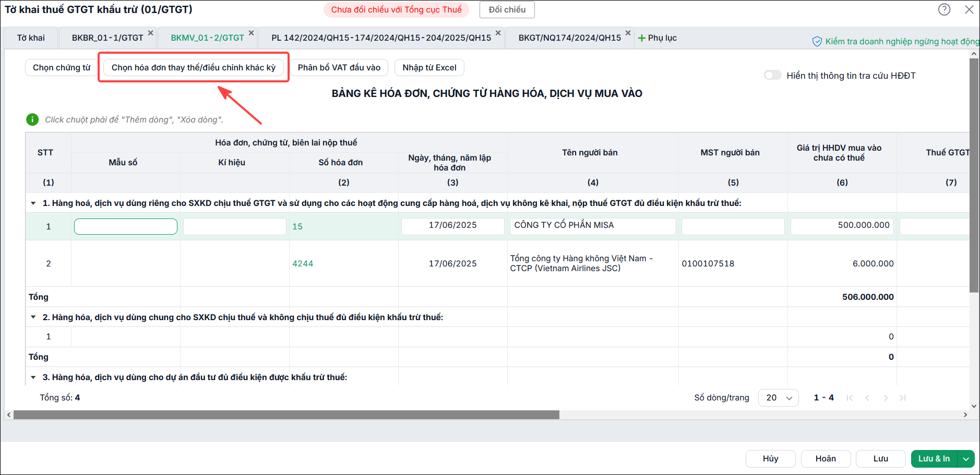
Task: Collapse section 2 Hàng hóa dùng chung
Action: [x=33, y=317]
